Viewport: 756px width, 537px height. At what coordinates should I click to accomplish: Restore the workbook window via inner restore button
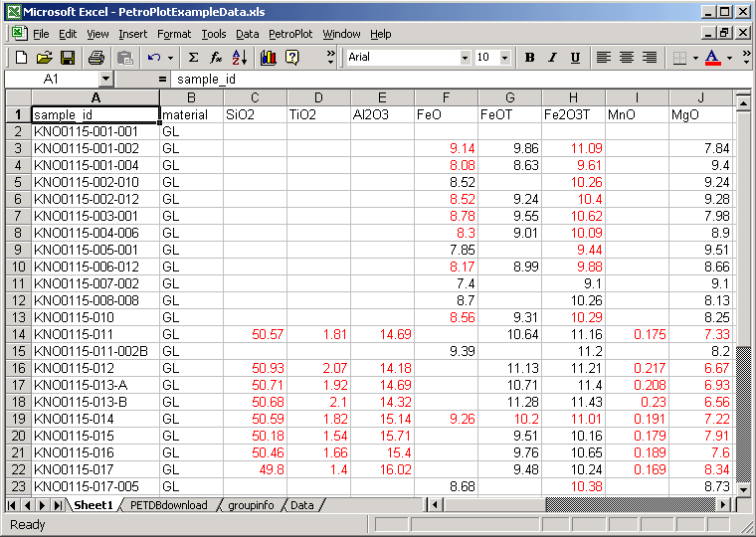coord(724,33)
